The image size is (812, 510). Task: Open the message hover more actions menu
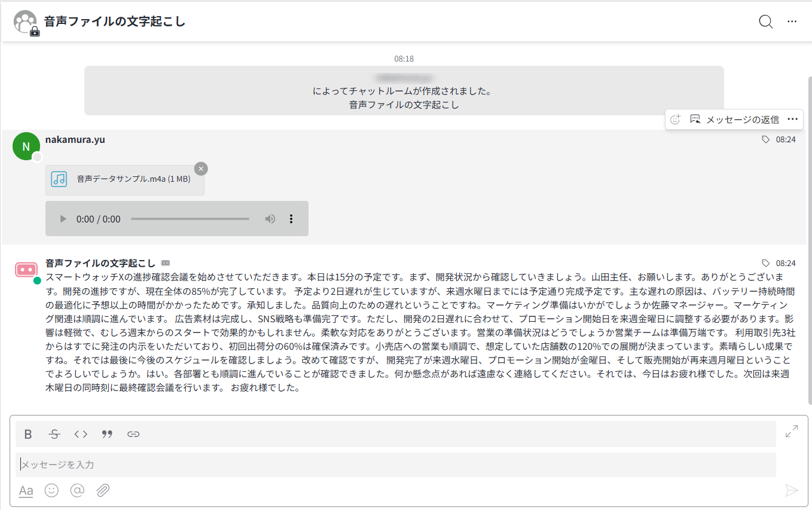793,119
